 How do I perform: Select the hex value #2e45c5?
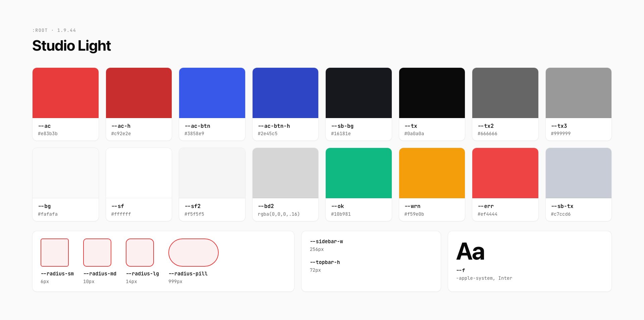(x=268, y=134)
